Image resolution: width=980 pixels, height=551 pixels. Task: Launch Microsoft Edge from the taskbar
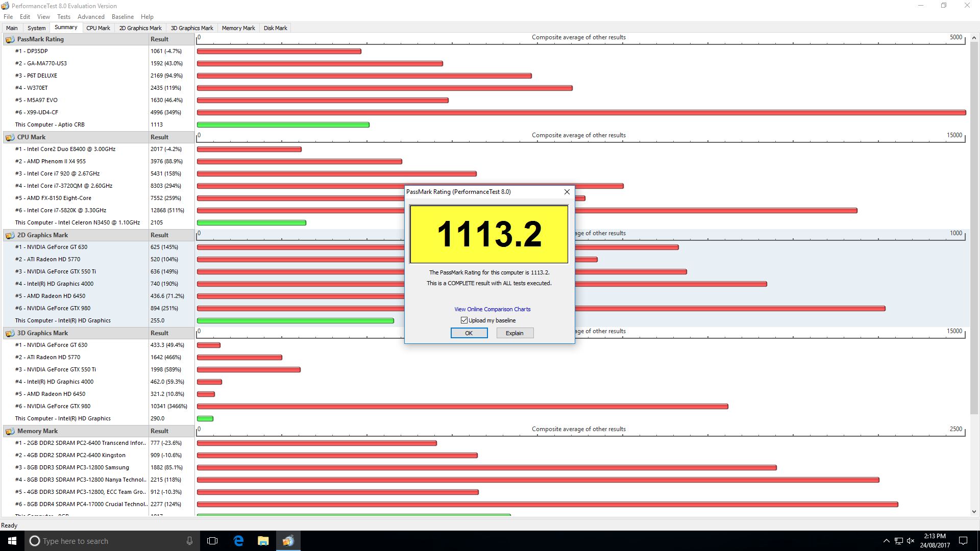[238, 541]
